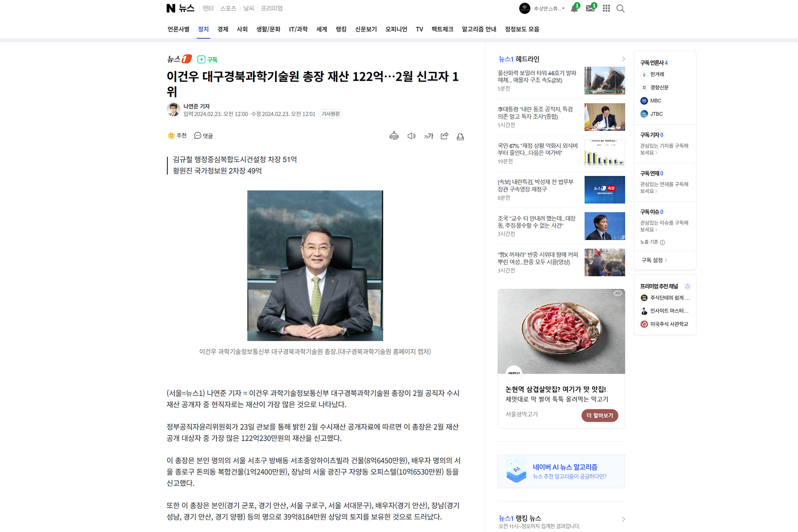Open the article summary bot icon
This screenshot has width=798, height=532.
394,136
